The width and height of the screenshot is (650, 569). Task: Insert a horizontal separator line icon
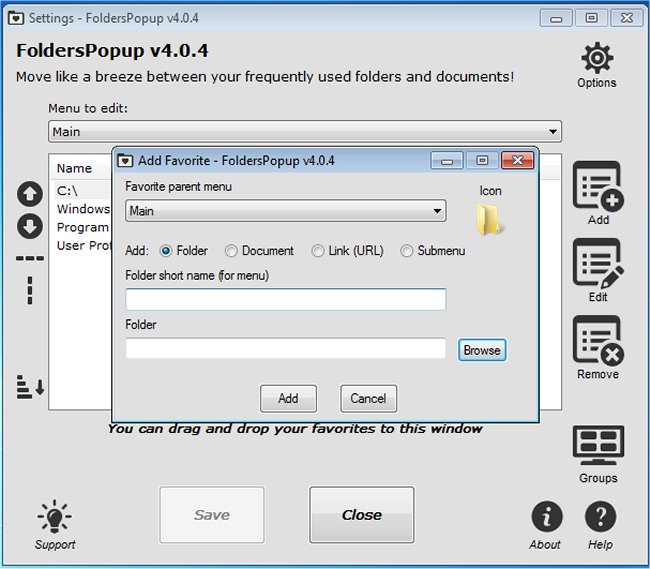(30, 258)
